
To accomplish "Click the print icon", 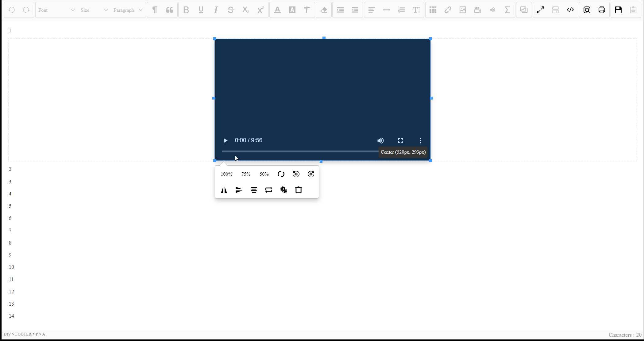I will (x=602, y=10).
